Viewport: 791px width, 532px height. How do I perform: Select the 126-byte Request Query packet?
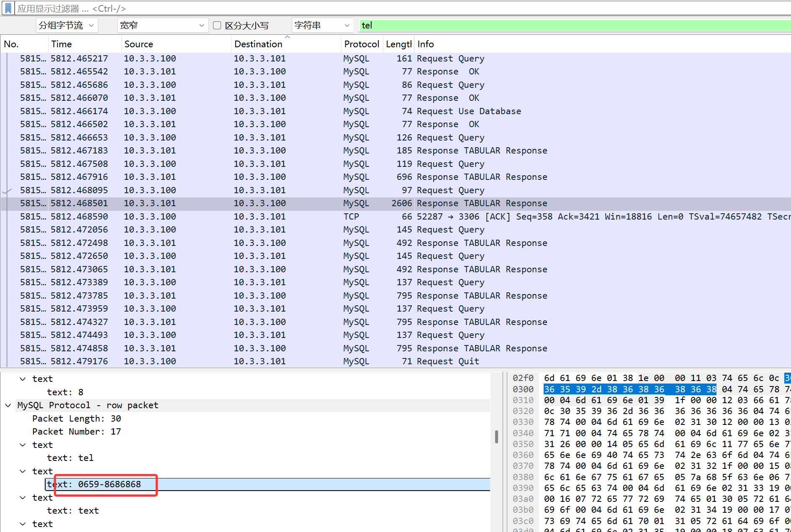pyautogui.click(x=395, y=138)
